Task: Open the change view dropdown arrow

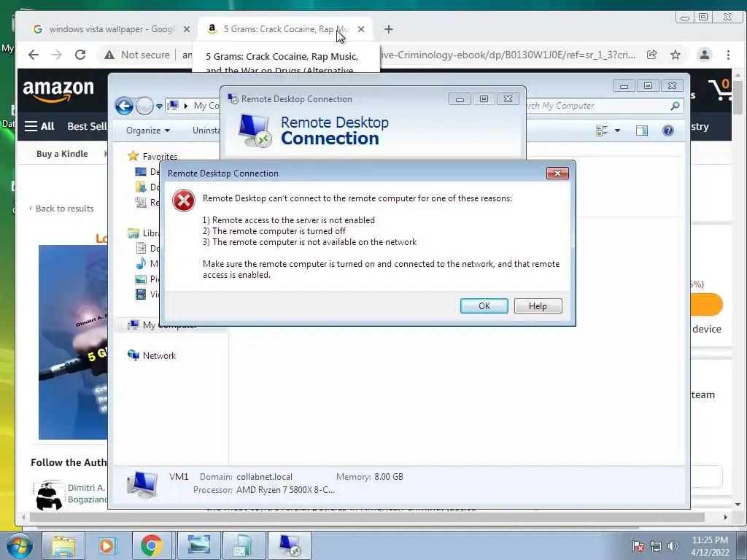Action: [x=617, y=131]
